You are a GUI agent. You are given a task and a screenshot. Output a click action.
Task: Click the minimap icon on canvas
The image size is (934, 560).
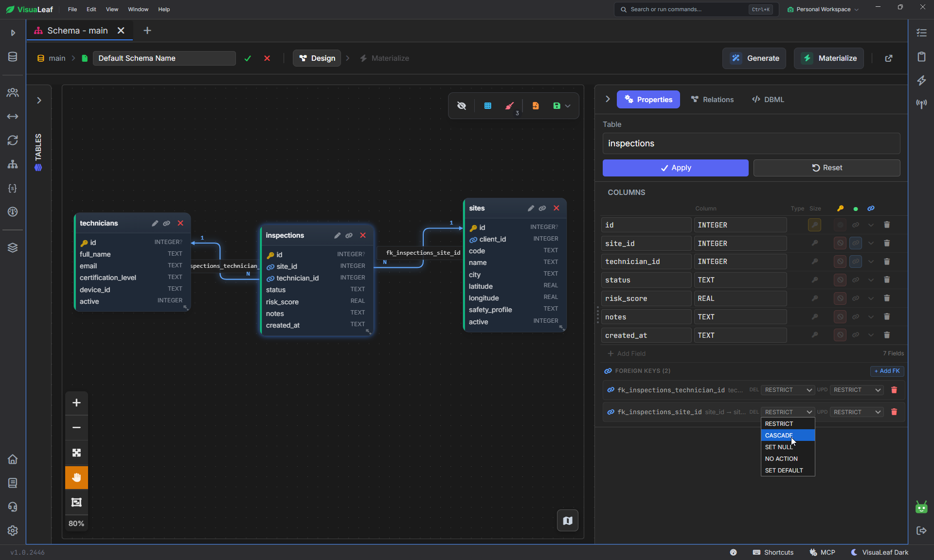click(568, 521)
